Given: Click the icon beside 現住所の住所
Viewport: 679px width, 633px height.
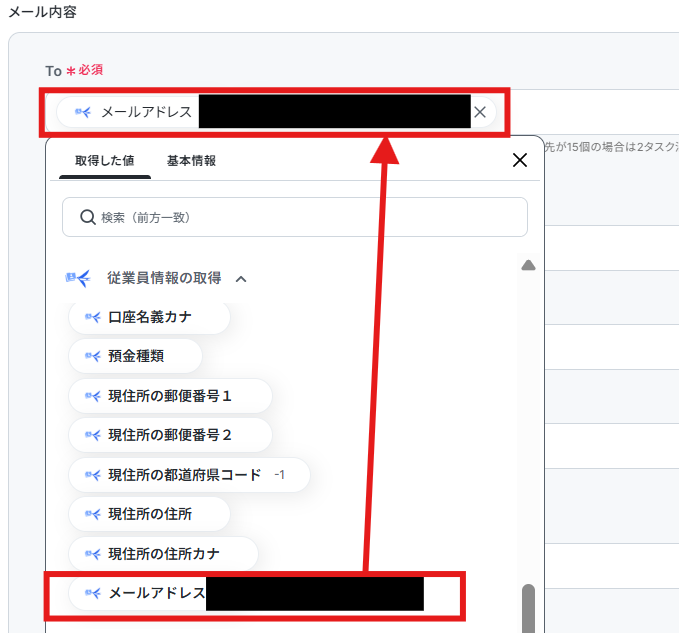Looking at the screenshot, I should pos(93,514).
